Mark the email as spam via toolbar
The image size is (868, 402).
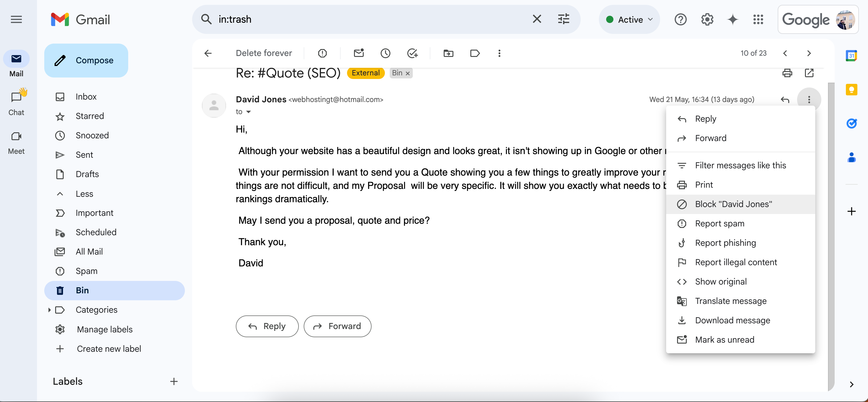(x=322, y=53)
